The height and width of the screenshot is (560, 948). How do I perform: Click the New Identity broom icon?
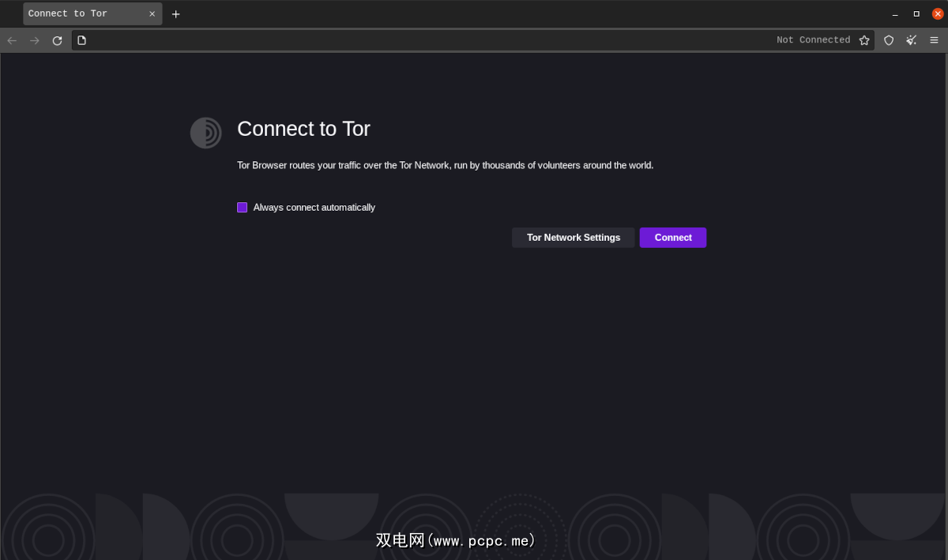click(x=911, y=40)
